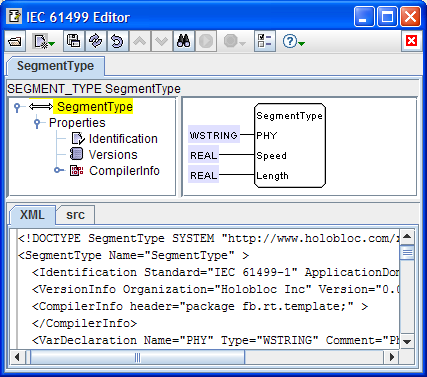This screenshot has width=427, height=377.
Task: Undo with the curved arrow icon
Action: pyautogui.click(x=117, y=41)
